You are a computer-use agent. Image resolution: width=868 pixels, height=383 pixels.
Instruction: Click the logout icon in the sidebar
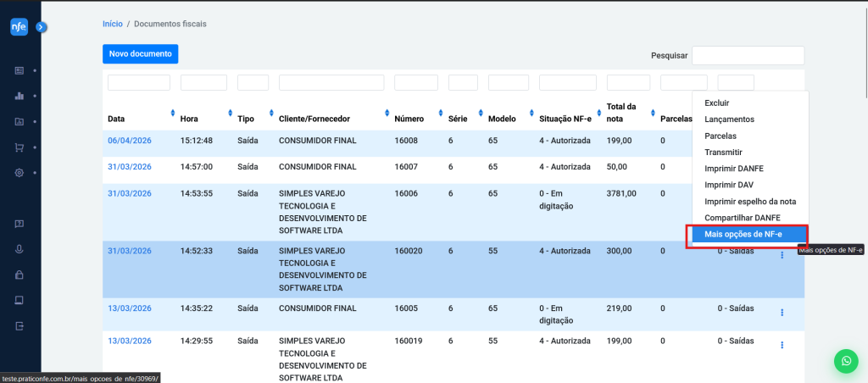[19, 326]
